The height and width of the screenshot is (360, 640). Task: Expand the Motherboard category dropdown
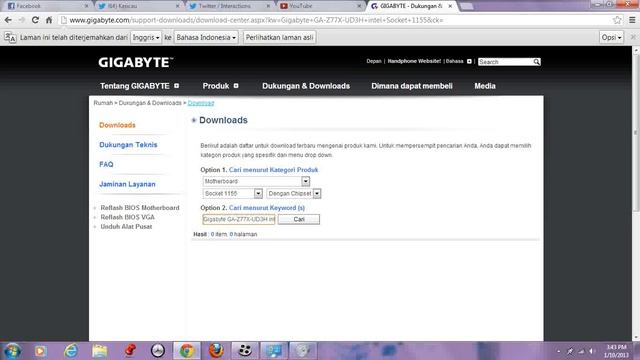tap(305, 181)
